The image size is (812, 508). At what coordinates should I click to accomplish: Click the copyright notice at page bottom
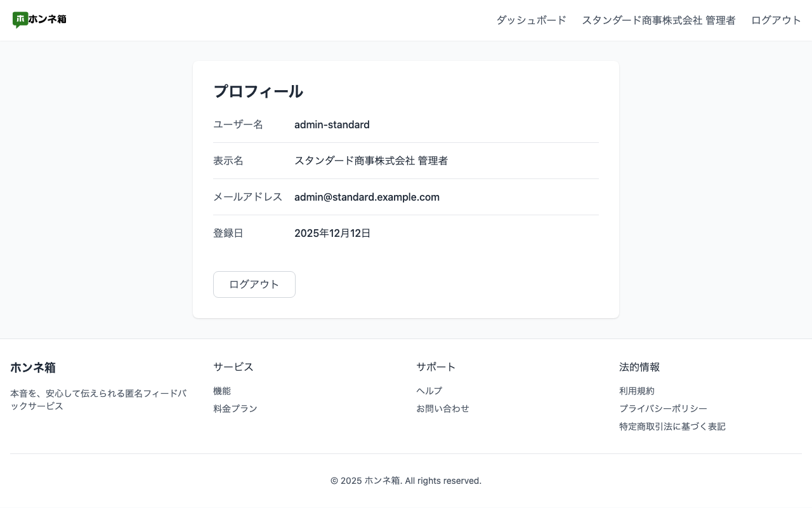point(405,481)
